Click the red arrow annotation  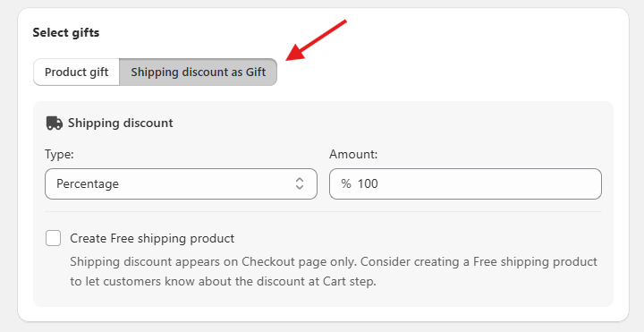(317, 40)
